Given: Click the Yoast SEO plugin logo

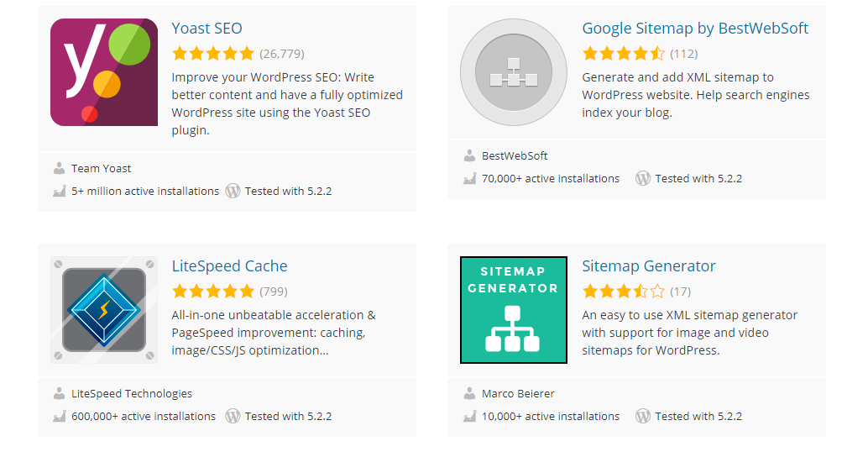Looking at the screenshot, I should click(x=104, y=72).
